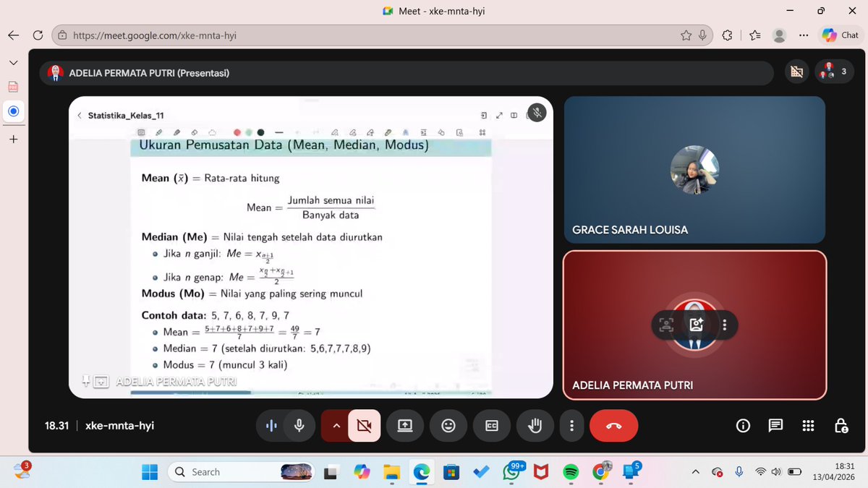Present your screen to the meeting
This screenshot has height=488, width=868.
(x=405, y=426)
